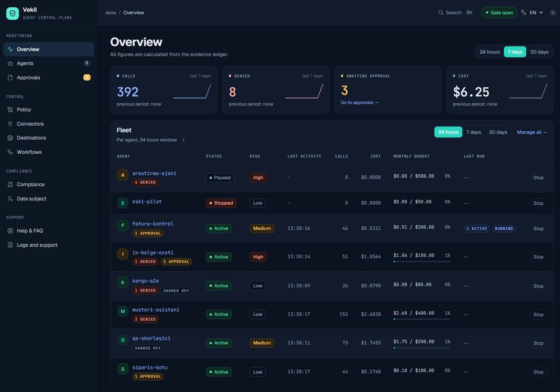This screenshot has width=560, height=392.
Task: Click the Manage all link
Action: [532, 132]
